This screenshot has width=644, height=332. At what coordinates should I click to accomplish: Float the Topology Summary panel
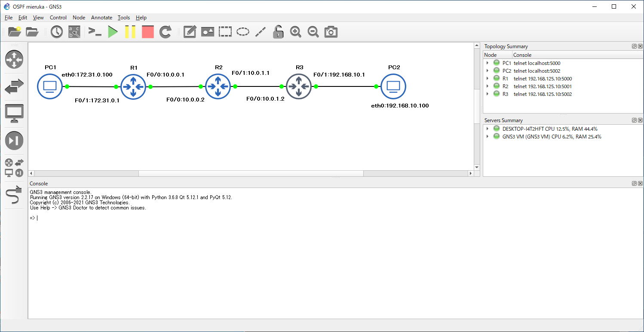(x=634, y=46)
